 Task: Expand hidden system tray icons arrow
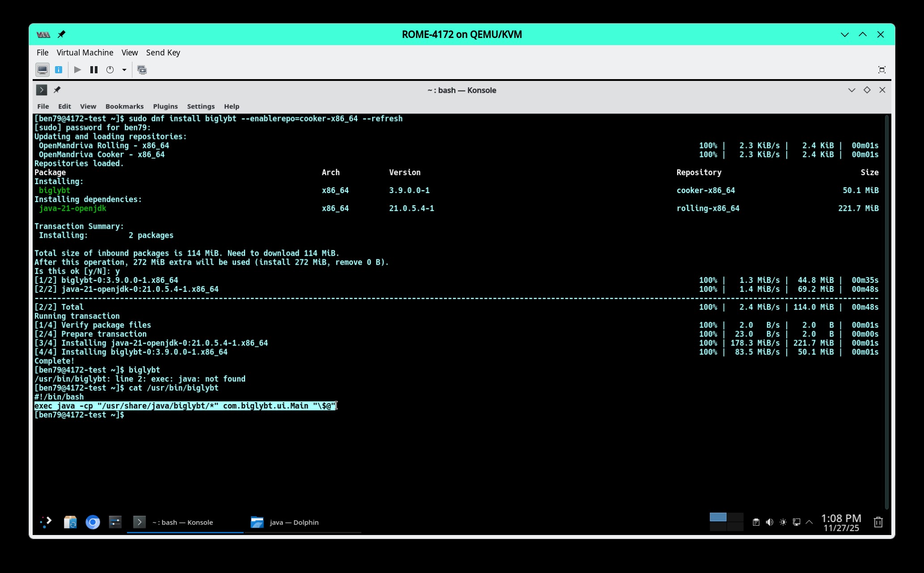(x=809, y=522)
